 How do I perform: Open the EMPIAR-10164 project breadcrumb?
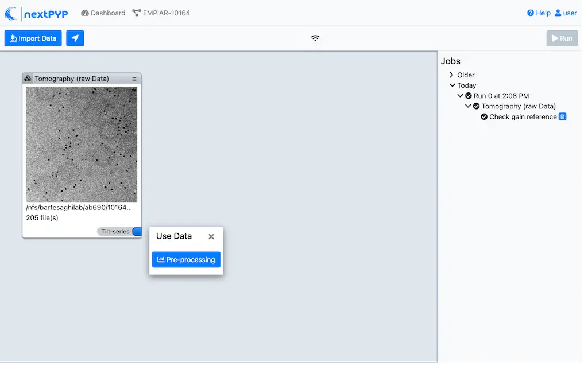161,13
